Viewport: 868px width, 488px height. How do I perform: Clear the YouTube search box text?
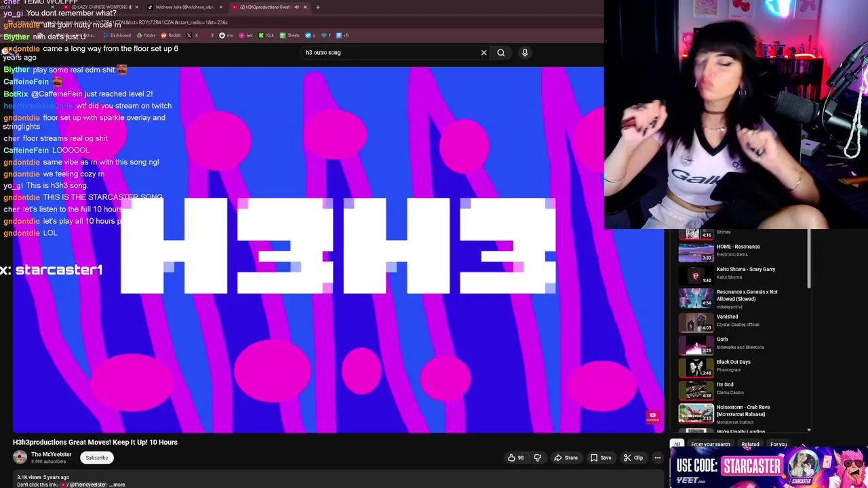[x=484, y=52]
